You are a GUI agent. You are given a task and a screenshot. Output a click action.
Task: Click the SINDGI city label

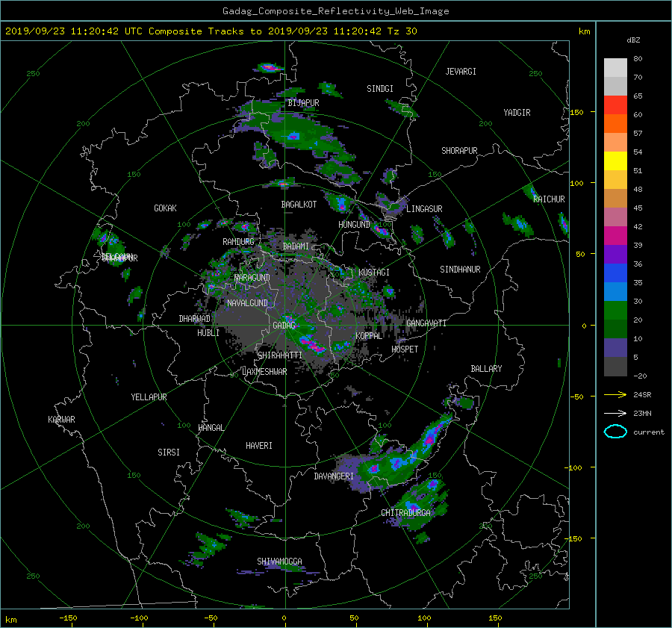point(380,89)
